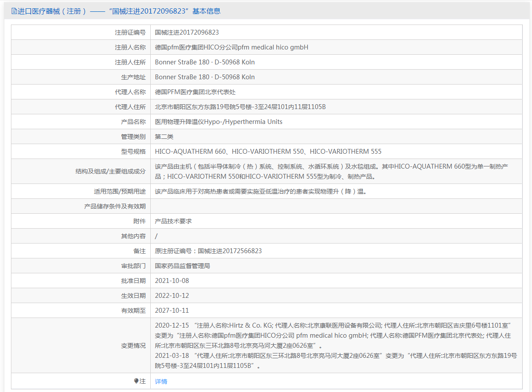This screenshot has height=392, width=532.
Task: Click the 管理类别 label cell
Action: click(x=81, y=137)
